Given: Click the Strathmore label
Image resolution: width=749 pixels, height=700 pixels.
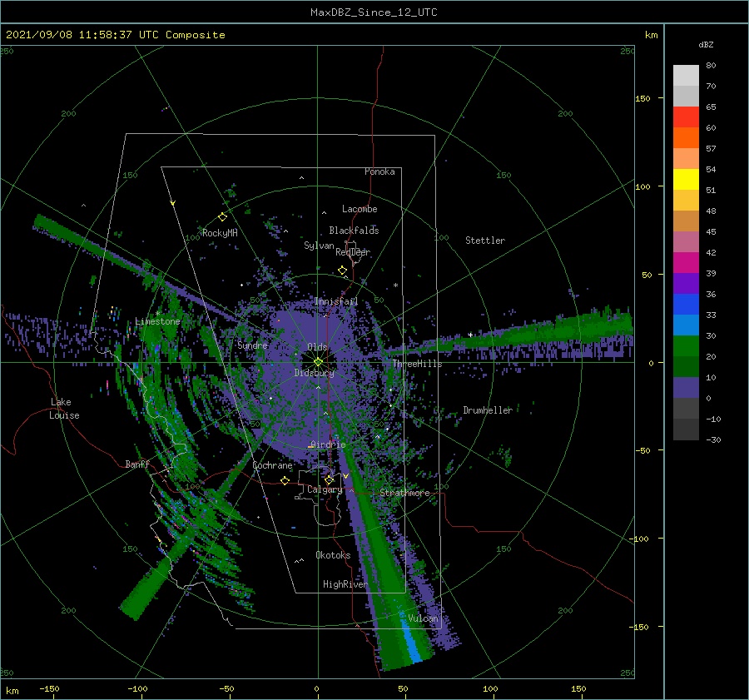Looking at the screenshot, I should [x=404, y=493].
